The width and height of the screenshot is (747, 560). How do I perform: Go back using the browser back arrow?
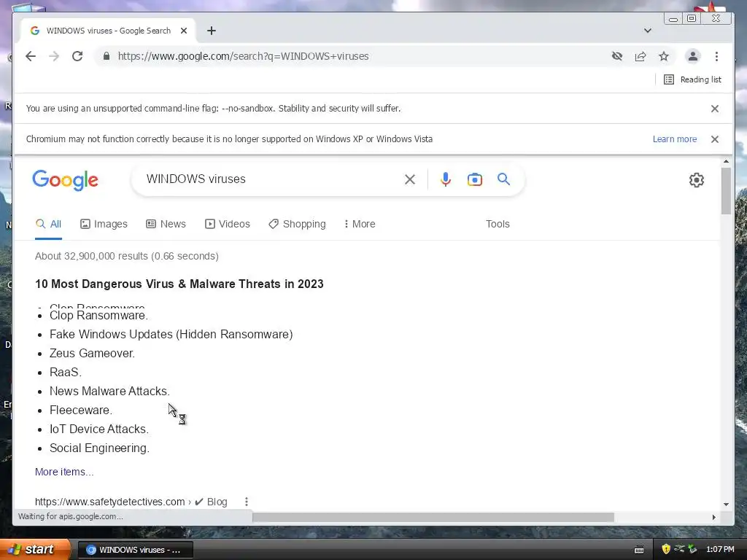[31, 56]
